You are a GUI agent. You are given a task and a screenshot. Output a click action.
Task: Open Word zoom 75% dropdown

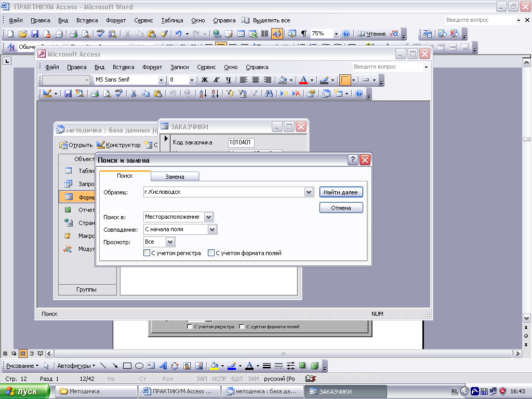point(336,34)
